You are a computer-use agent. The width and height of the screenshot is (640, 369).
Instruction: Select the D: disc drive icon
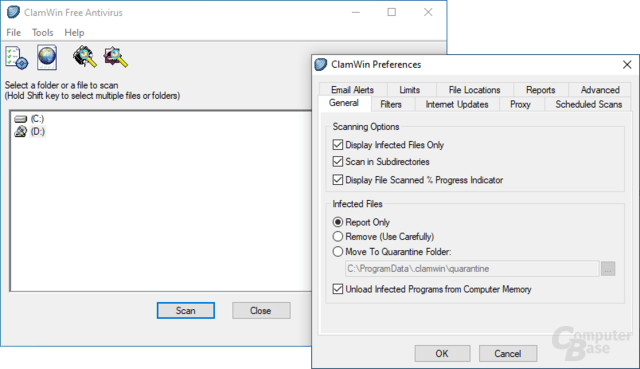pos(20,131)
